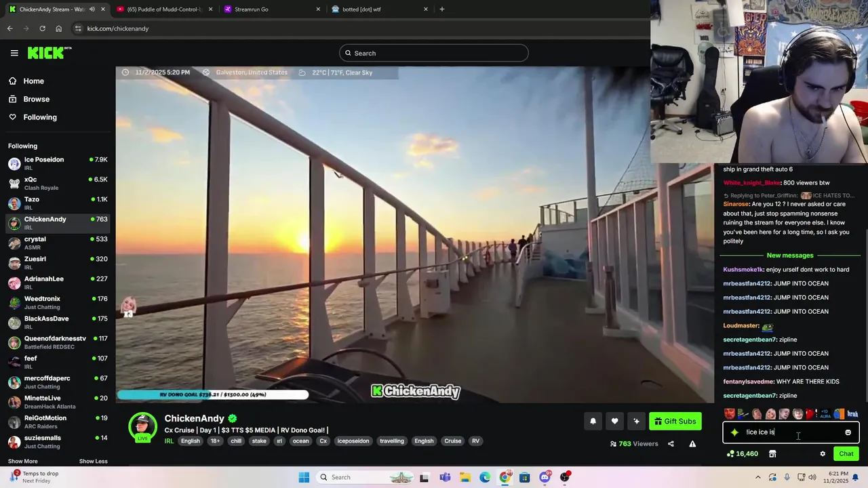Select the 'bruh' quick emote
This screenshot has height=488, width=868.
[x=852, y=414]
